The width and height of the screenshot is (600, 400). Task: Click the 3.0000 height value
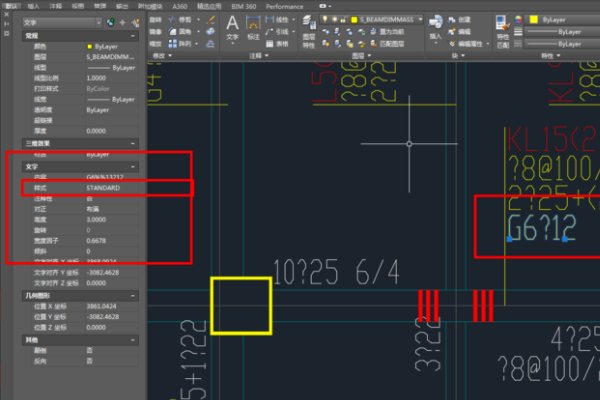(96, 220)
